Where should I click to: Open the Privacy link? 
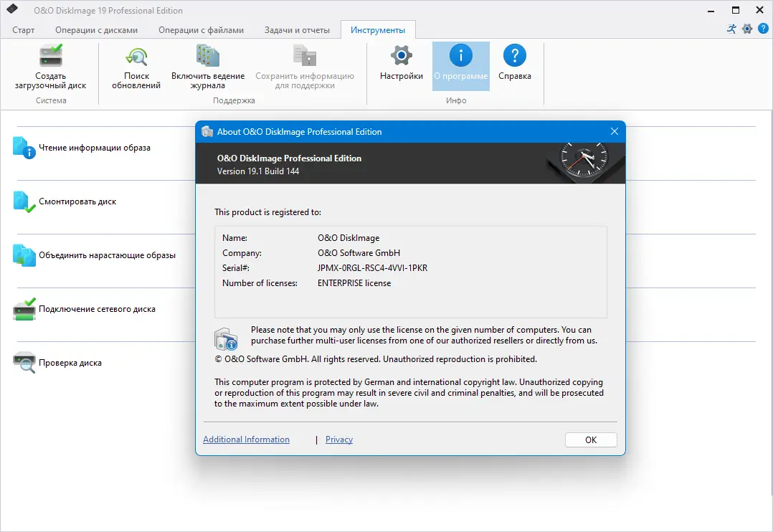(338, 440)
